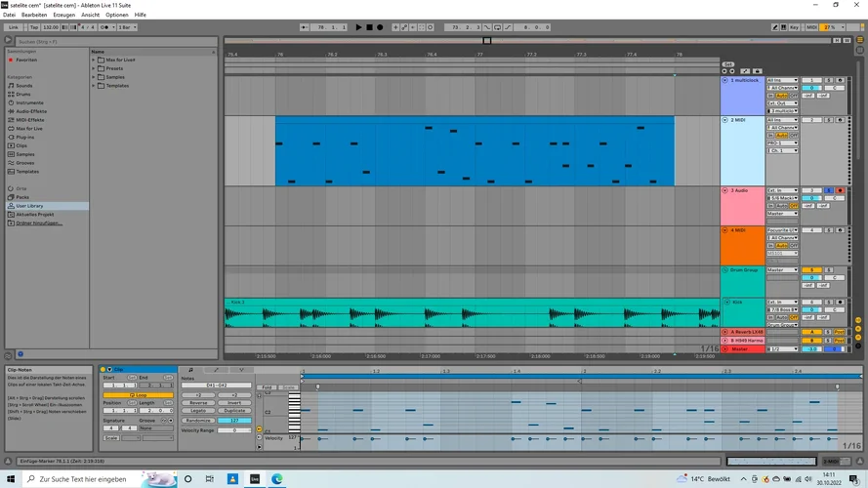The height and width of the screenshot is (488, 868).
Task: Expand the Presets folder
Action: [94, 68]
